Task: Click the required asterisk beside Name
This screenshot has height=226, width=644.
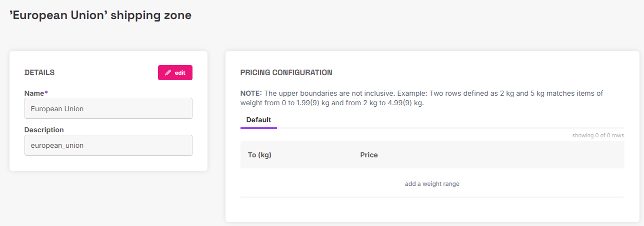Action: point(46,93)
